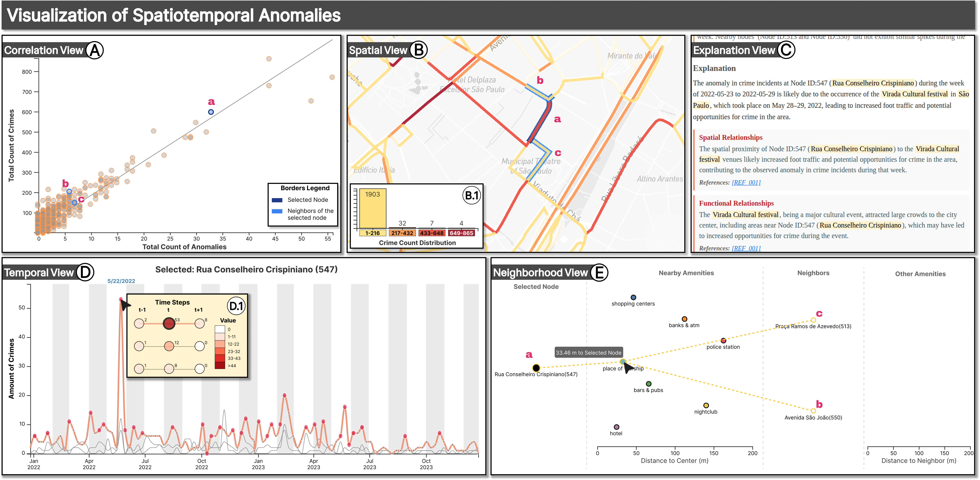Viewport: 980px width, 480px height.
Task: Click the Correlation View panel title
Action: (x=43, y=50)
